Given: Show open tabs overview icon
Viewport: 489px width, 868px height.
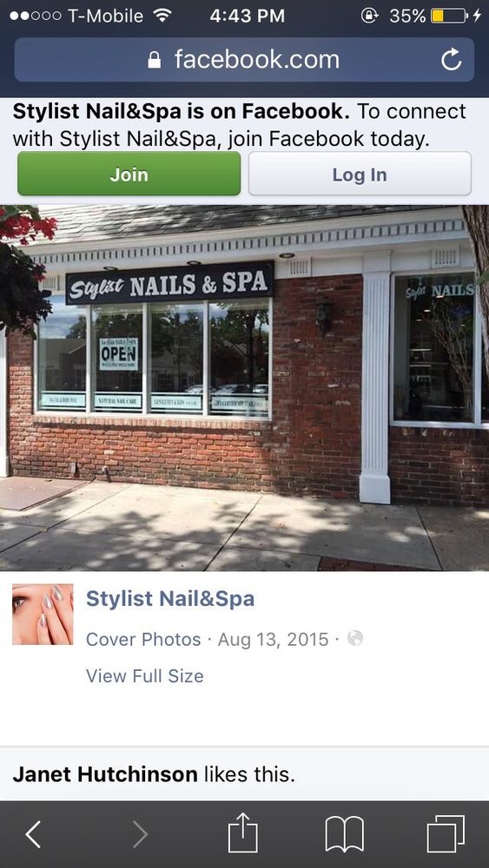Looking at the screenshot, I should point(446,834).
